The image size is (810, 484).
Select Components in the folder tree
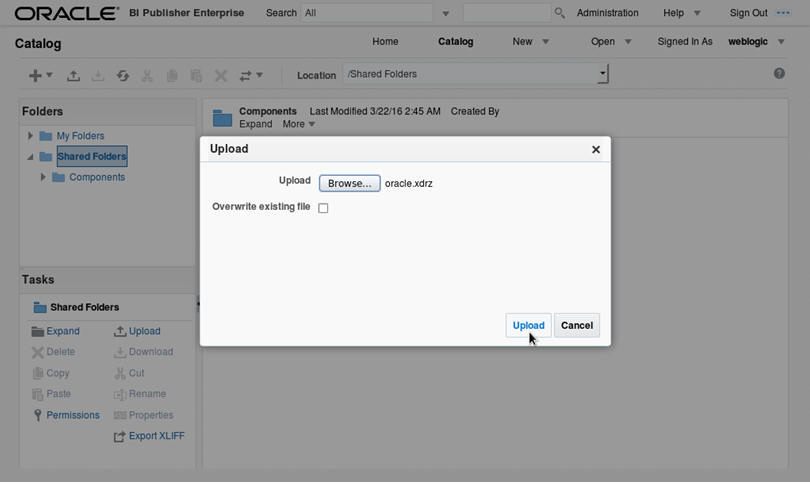point(97,177)
